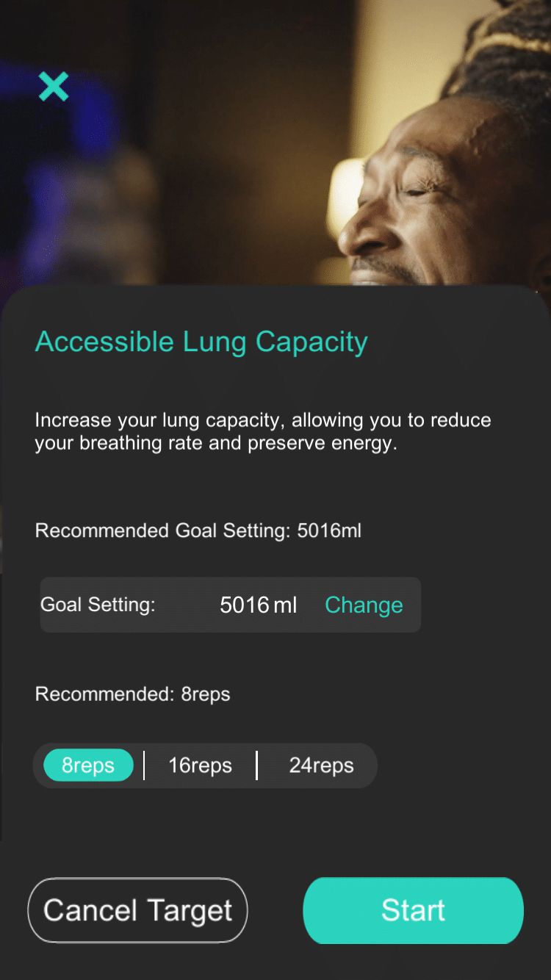The image size is (551, 980).
Task: Switch to 24reps repetitions
Action: click(320, 765)
